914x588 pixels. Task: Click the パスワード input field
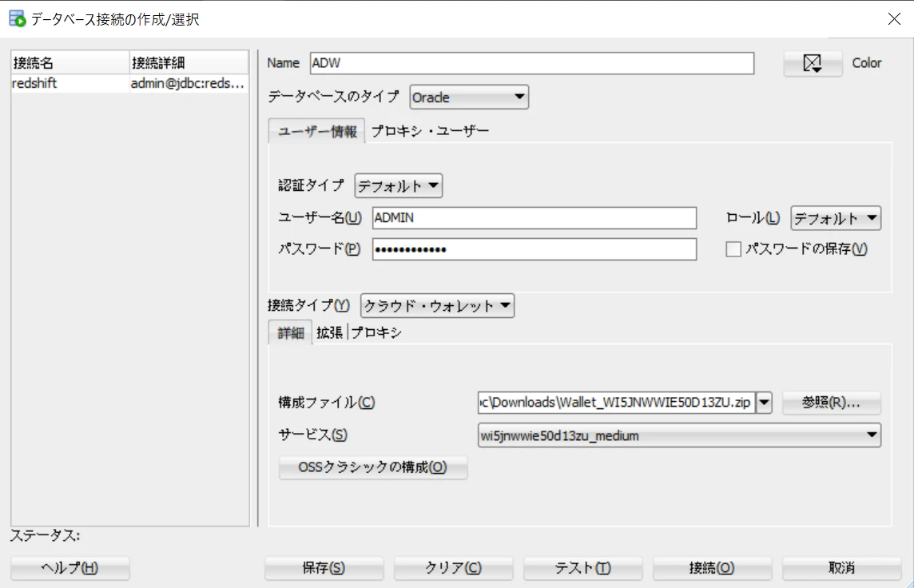(534, 249)
